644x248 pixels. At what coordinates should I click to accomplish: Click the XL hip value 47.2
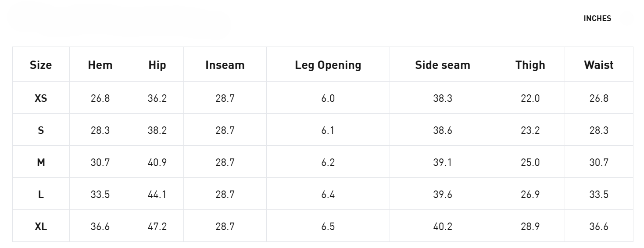[x=157, y=226]
